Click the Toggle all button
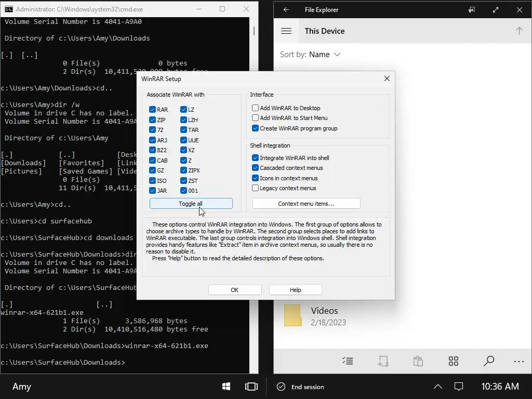532x399 pixels. 191,204
